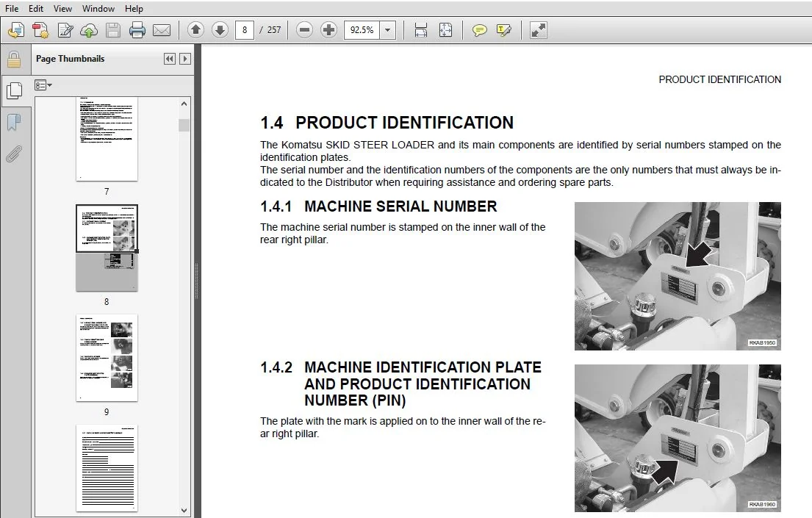
Task: Select the thumbnail below page 9
Action: tap(107, 468)
